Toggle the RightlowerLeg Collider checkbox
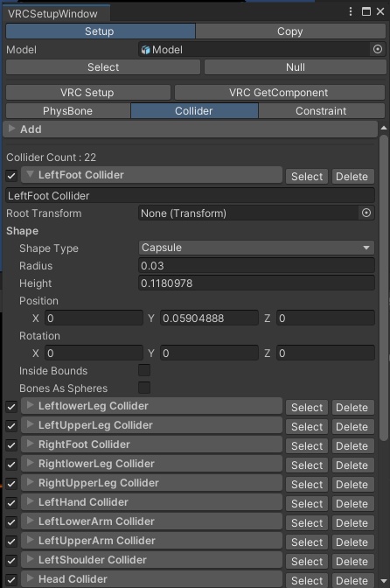The height and width of the screenshot is (588, 390). coord(11,465)
